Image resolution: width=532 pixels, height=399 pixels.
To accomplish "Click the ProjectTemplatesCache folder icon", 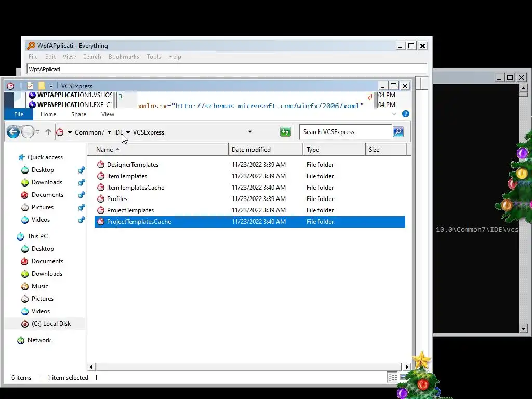I will tap(101, 221).
